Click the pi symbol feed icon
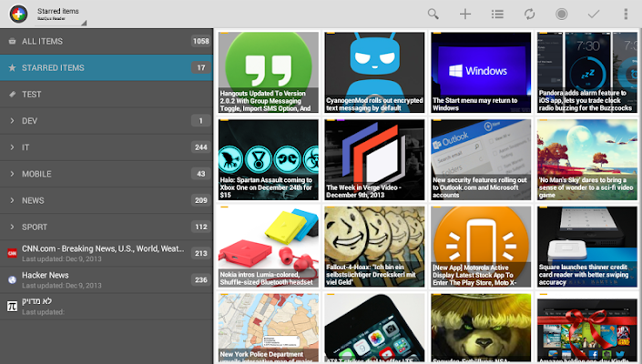The width and height of the screenshot is (642, 364). click(x=12, y=306)
